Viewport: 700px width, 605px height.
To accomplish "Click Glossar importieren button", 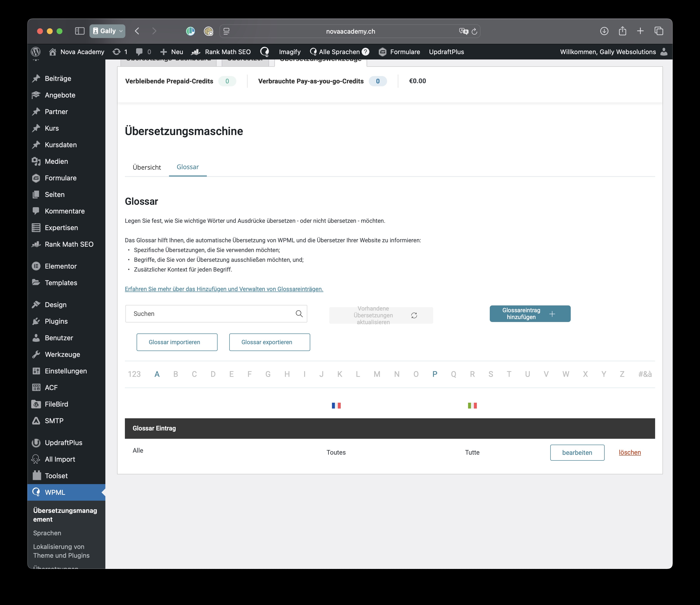I will point(177,342).
